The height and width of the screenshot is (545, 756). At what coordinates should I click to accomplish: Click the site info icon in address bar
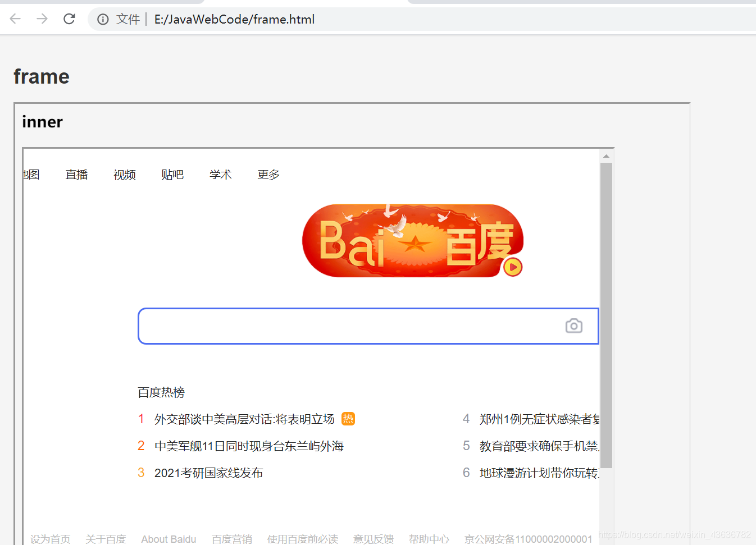pos(103,20)
